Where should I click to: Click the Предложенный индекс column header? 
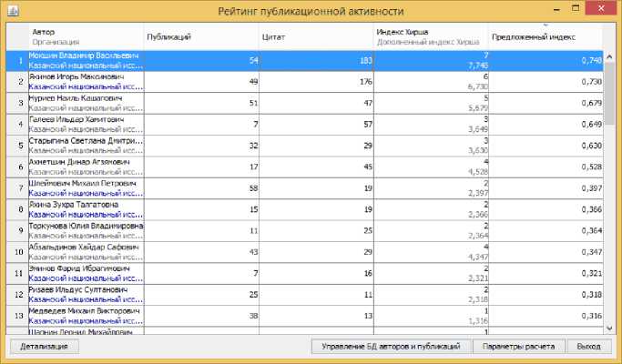tap(546, 37)
